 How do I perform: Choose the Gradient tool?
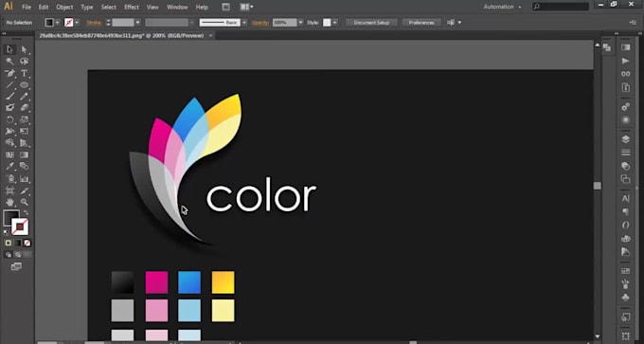pos(25,155)
